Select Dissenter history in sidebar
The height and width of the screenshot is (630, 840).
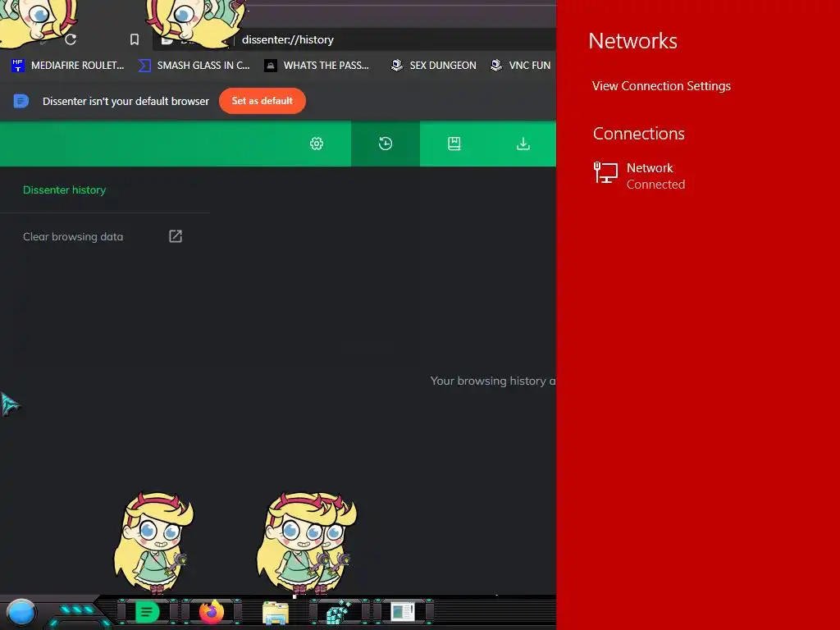click(64, 189)
